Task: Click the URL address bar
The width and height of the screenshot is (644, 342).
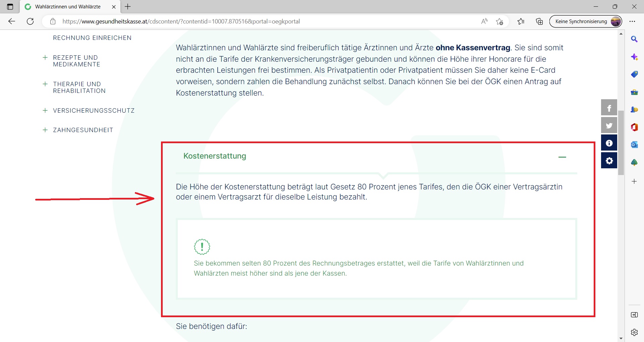Action: click(262, 21)
